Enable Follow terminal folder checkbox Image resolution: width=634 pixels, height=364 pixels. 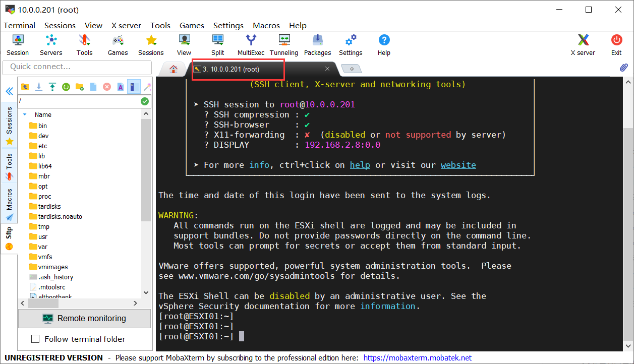point(35,339)
